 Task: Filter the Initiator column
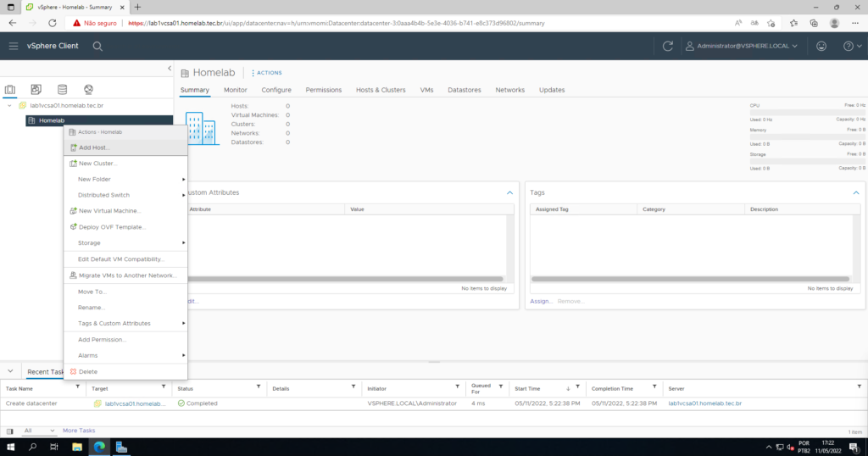coord(457,386)
